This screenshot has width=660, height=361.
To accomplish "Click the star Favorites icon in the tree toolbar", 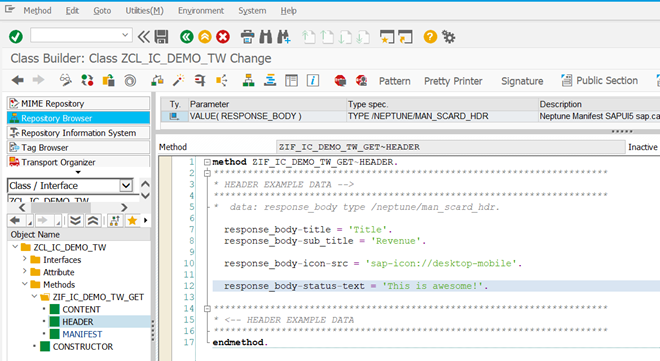I will (132, 220).
